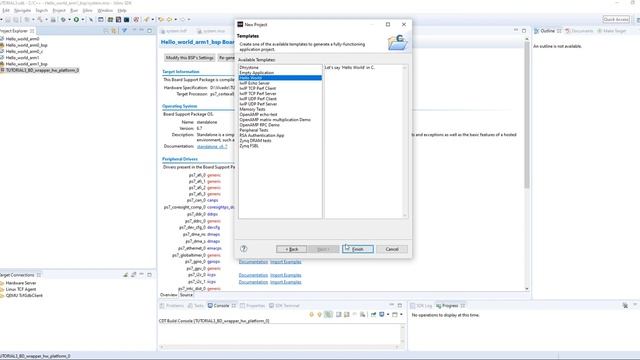Open the Navigate menu
This screenshot has width=640, height=360.
(x=22, y=10)
